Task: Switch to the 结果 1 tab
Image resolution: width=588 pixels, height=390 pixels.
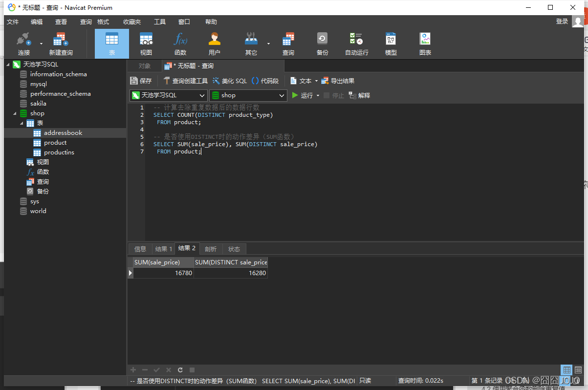Action: (x=163, y=249)
